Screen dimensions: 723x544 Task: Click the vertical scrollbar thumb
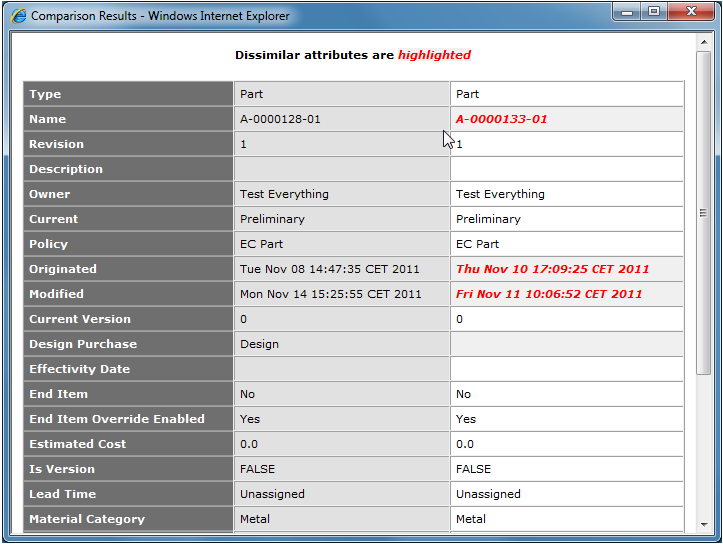(x=703, y=212)
